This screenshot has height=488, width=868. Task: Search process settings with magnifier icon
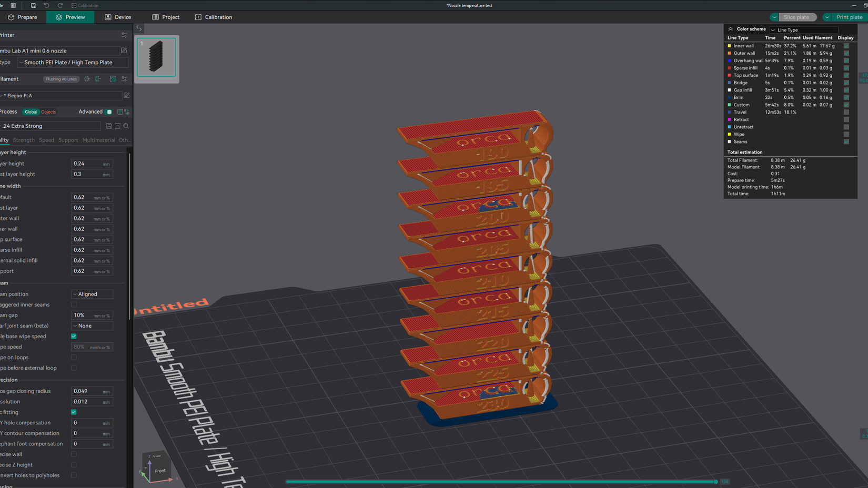126,126
